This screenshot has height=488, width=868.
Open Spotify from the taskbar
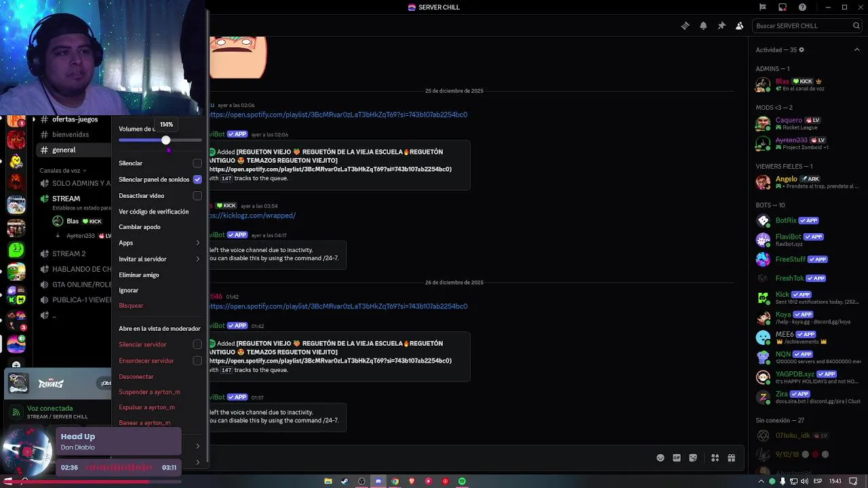pyautogui.click(x=462, y=481)
